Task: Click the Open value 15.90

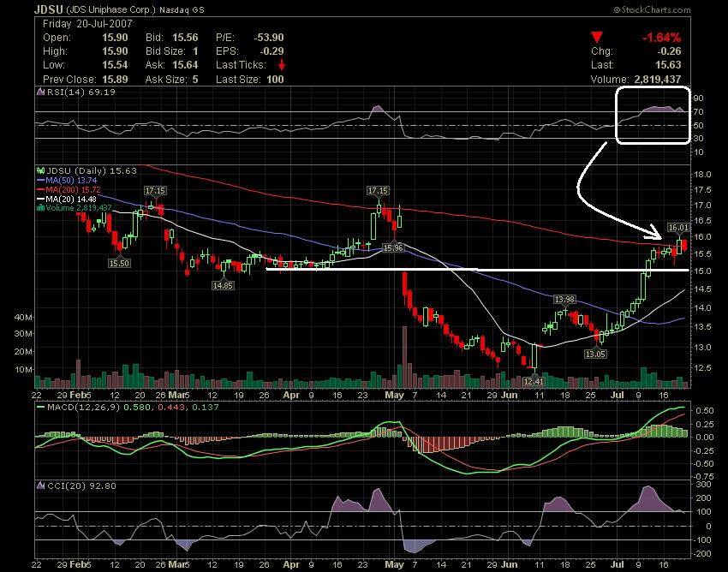Action: tap(115, 38)
